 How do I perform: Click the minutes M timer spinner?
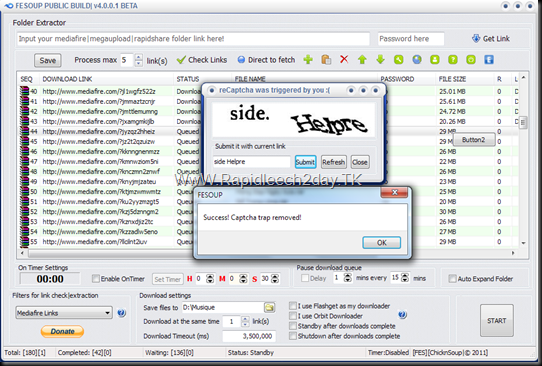[x=243, y=279]
